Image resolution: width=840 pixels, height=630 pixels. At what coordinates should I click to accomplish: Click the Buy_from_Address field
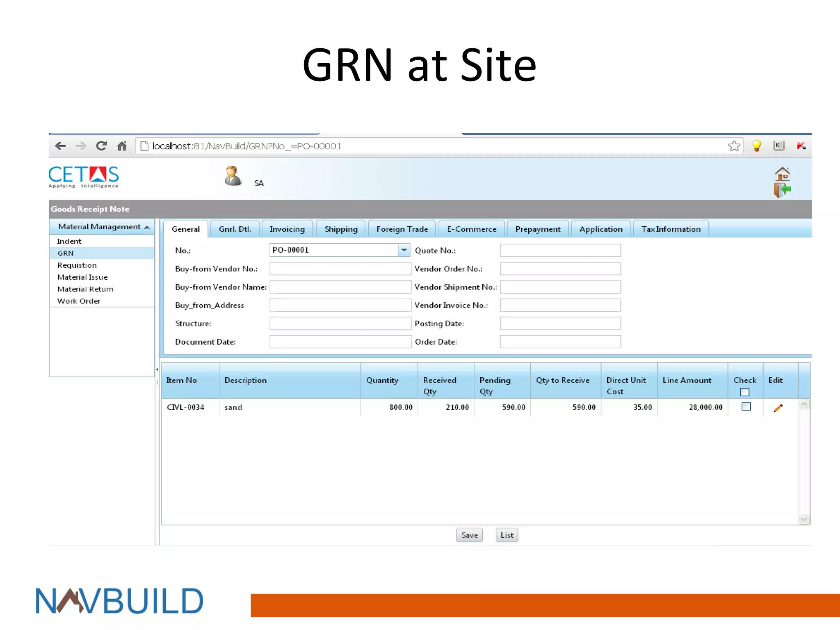click(x=340, y=305)
